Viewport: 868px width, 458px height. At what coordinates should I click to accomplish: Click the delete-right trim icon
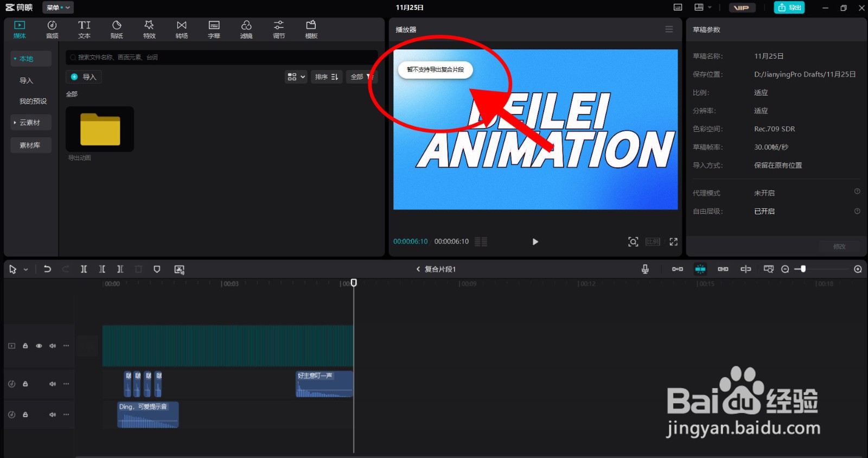pos(120,269)
